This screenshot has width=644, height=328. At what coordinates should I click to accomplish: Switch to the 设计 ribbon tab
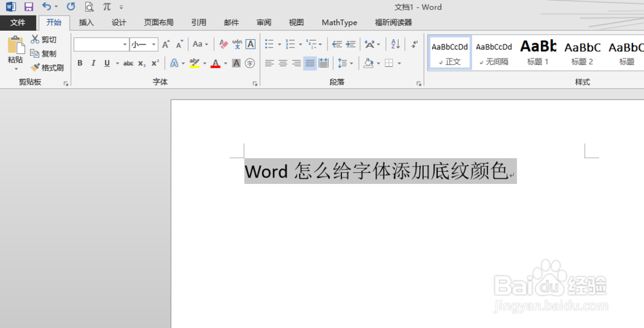click(118, 23)
